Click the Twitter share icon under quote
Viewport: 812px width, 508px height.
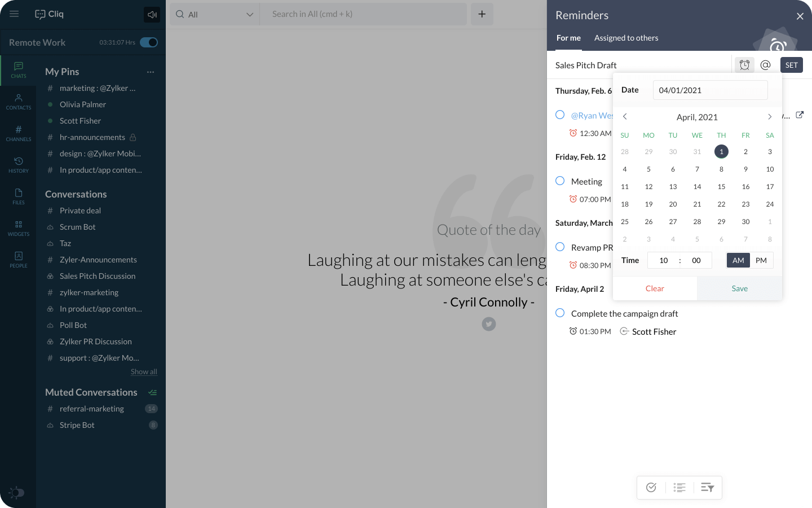489,324
